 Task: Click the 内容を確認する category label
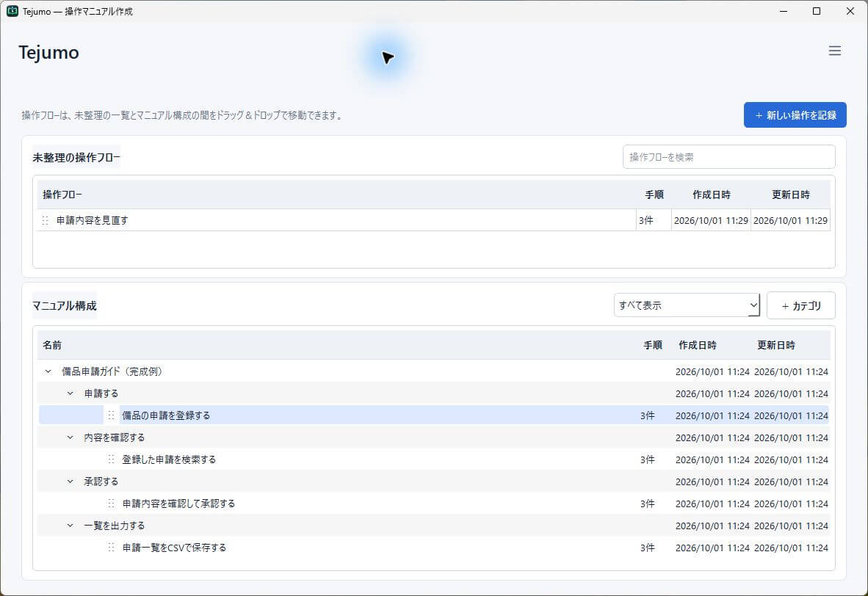point(114,437)
